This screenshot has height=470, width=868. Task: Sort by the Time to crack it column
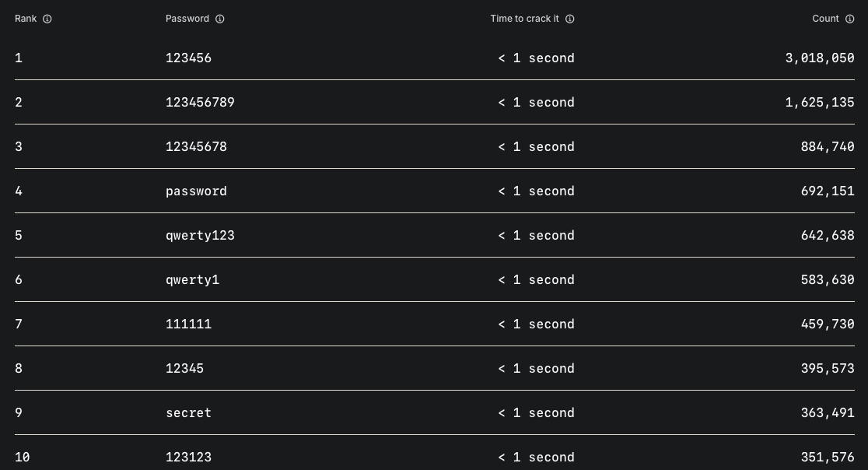coord(524,19)
